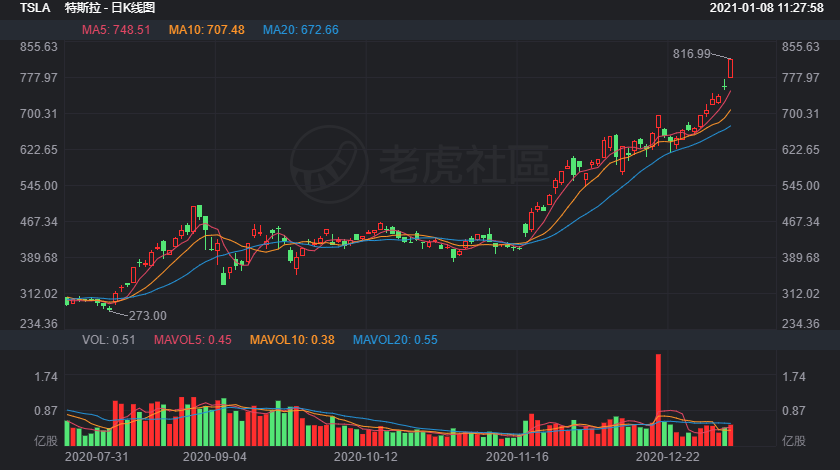Screen dimensions: 840x470
Task: Click the left volume axis 0.87 label
Action: 46,411
